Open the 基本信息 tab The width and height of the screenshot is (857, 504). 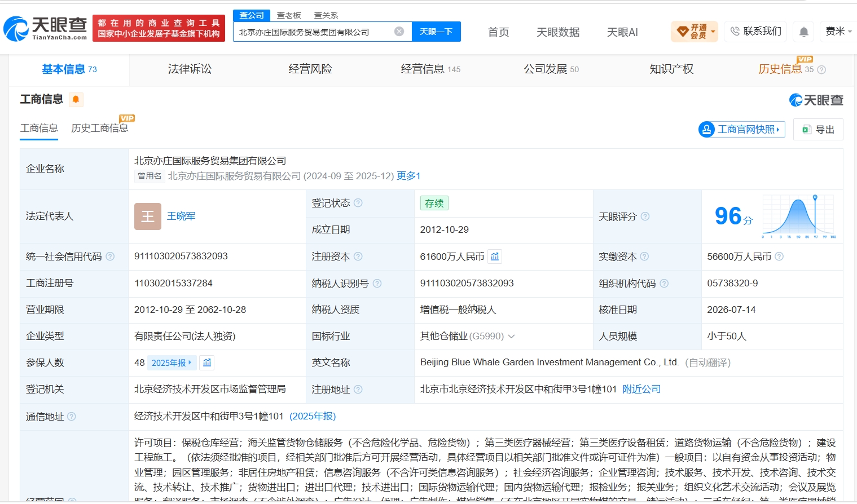(x=69, y=69)
